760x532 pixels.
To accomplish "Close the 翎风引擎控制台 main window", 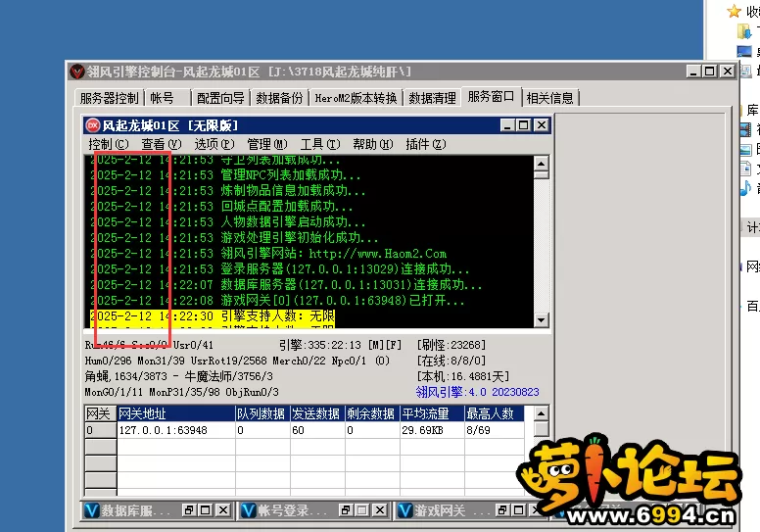I will pos(728,72).
